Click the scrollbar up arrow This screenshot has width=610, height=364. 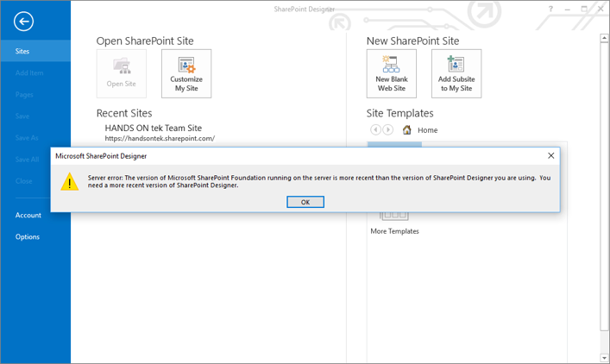604,38
